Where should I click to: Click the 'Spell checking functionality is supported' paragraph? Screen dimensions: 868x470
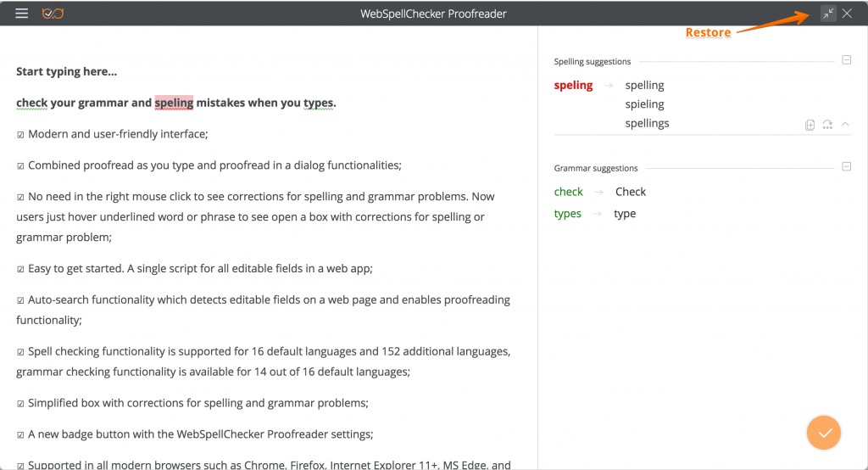click(264, 361)
